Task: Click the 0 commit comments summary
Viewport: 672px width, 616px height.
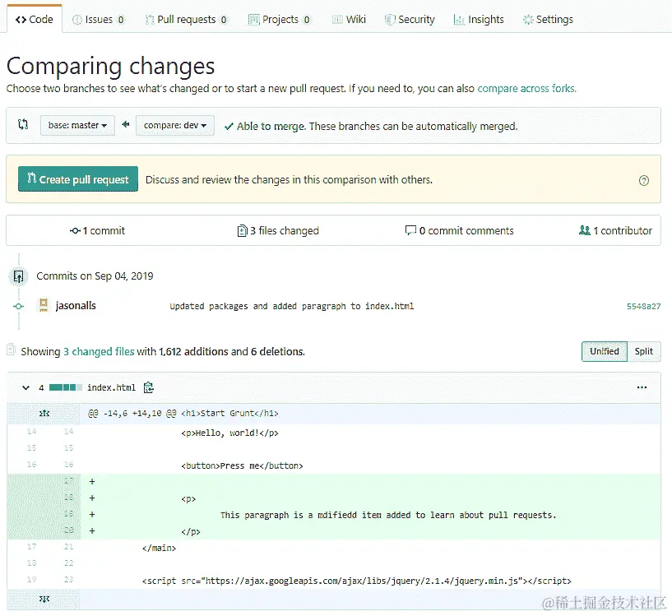Action: [x=459, y=230]
